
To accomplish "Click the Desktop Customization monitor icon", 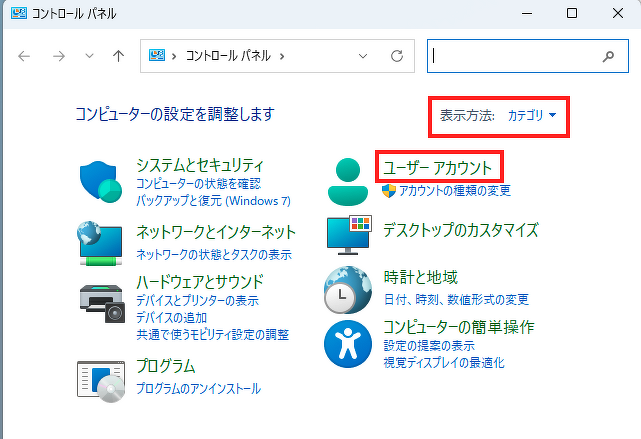I will (348, 236).
